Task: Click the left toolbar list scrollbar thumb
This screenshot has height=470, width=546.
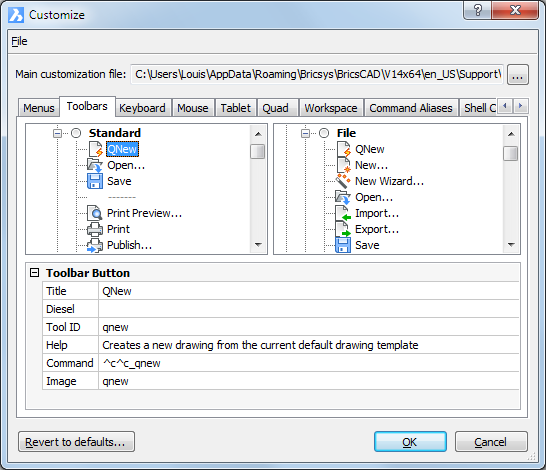Action: click(x=257, y=151)
